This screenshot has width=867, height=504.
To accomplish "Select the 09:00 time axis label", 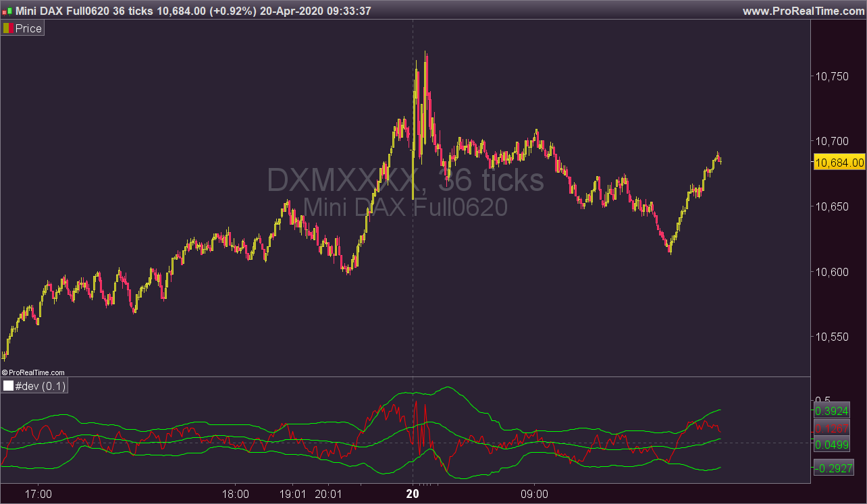I will [535, 494].
